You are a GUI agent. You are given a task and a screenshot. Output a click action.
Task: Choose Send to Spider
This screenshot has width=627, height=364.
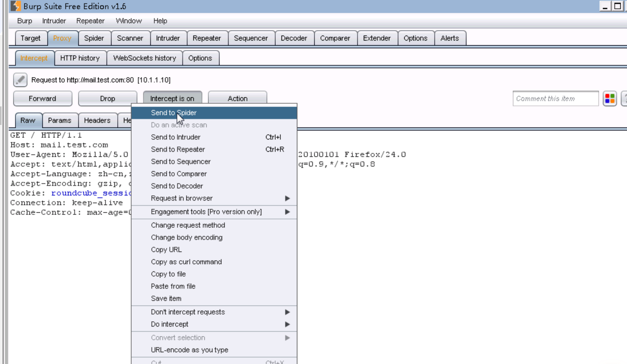click(x=214, y=113)
